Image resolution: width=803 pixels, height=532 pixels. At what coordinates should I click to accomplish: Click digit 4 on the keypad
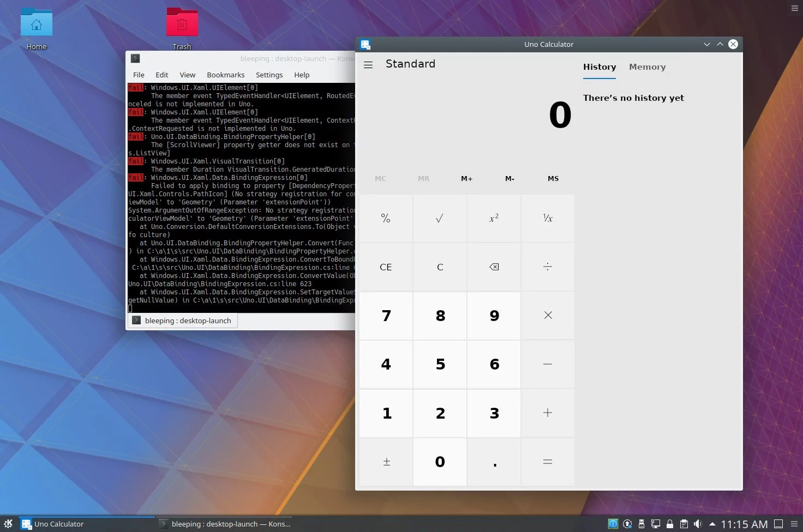(386, 364)
